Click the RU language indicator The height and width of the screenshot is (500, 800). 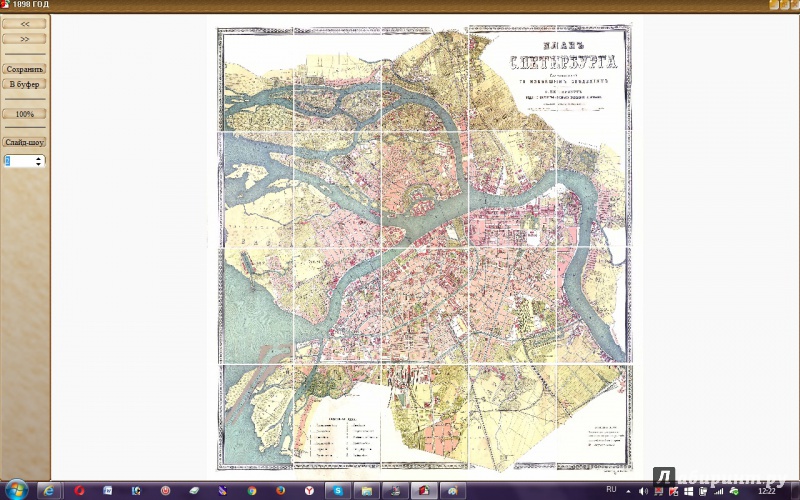(x=611, y=489)
